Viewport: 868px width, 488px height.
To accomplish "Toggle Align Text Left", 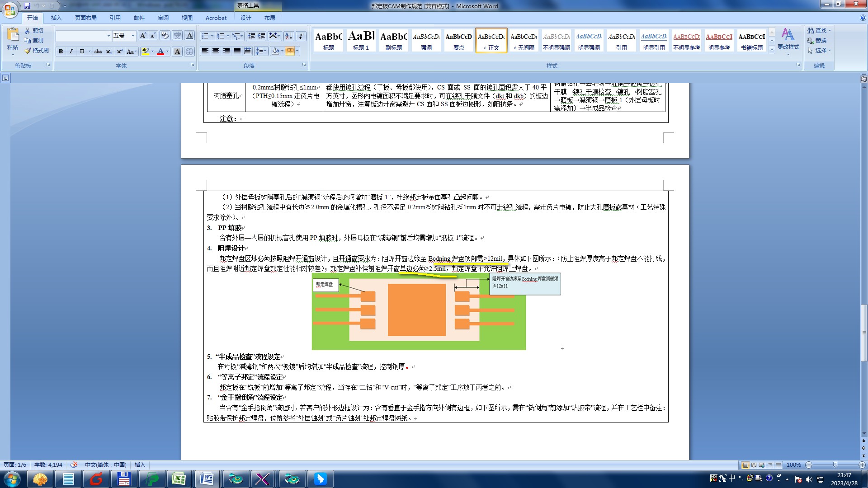I will pyautogui.click(x=205, y=51).
